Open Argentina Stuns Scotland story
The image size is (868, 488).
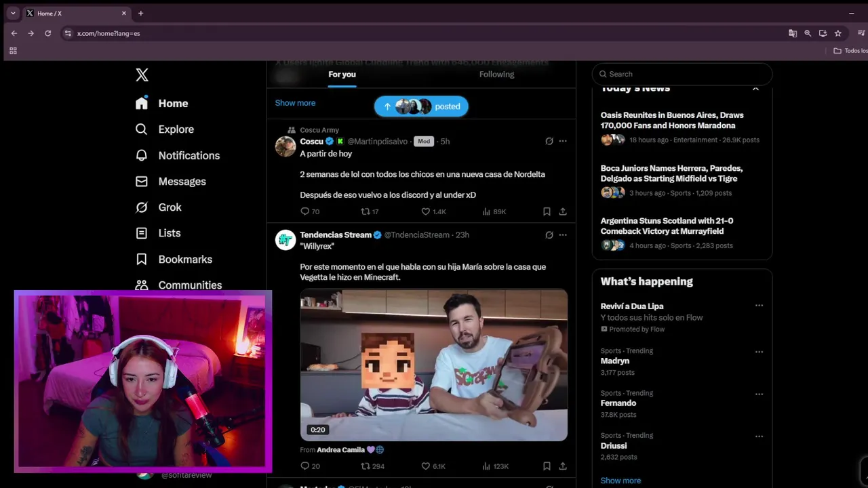(682, 233)
